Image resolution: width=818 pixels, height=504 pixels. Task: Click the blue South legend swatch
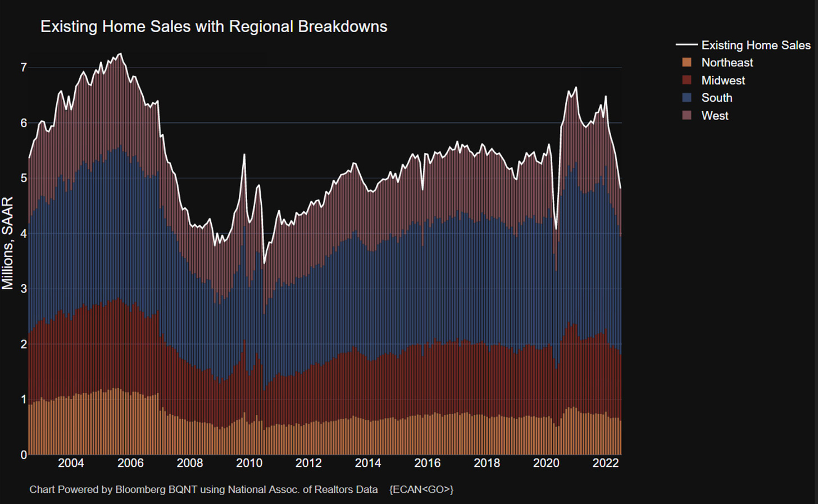(x=687, y=98)
